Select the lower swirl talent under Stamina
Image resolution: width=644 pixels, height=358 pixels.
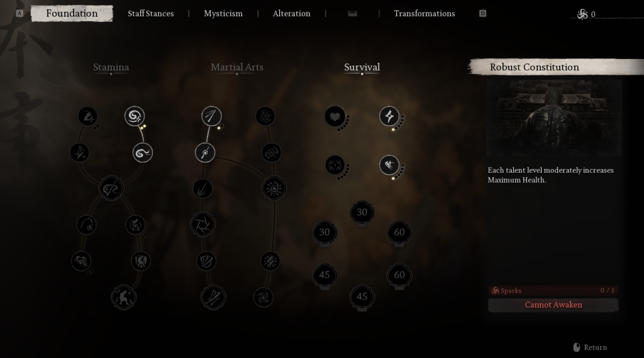pyautogui.click(x=143, y=153)
